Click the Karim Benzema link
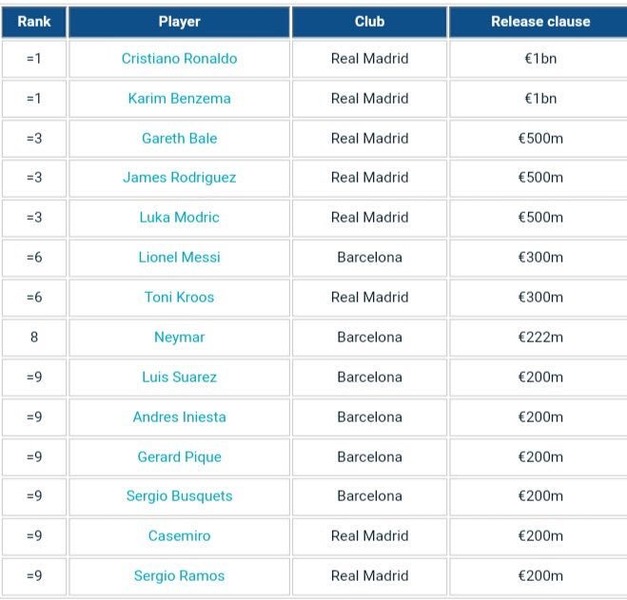The width and height of the screenshot is (627, 600). coord(179,98)
